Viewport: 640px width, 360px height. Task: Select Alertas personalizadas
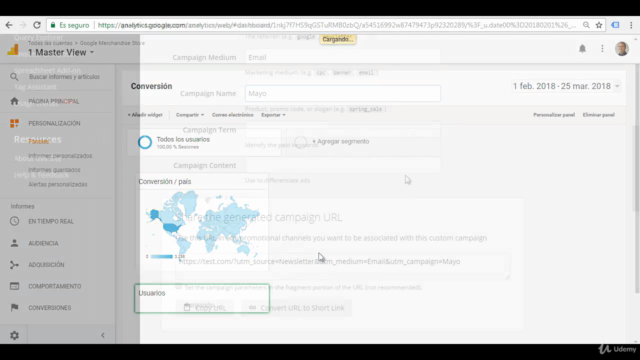coord(58,184)
